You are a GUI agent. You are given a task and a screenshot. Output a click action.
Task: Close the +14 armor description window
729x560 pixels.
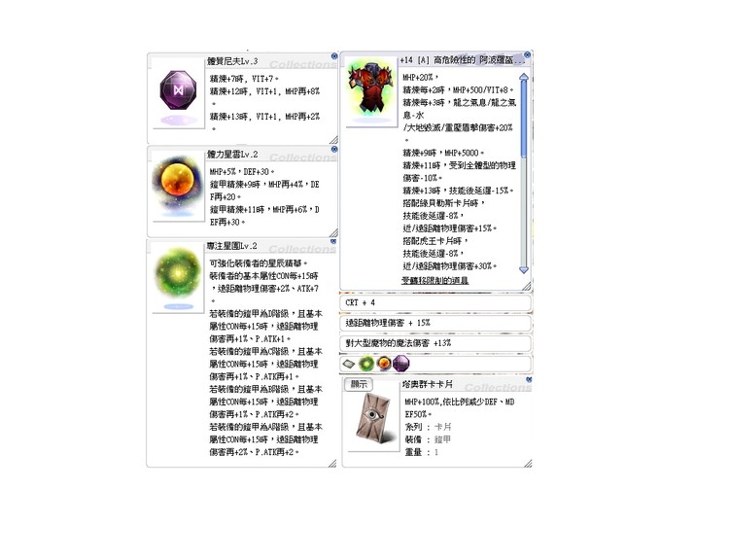click(x=527, y=54)
